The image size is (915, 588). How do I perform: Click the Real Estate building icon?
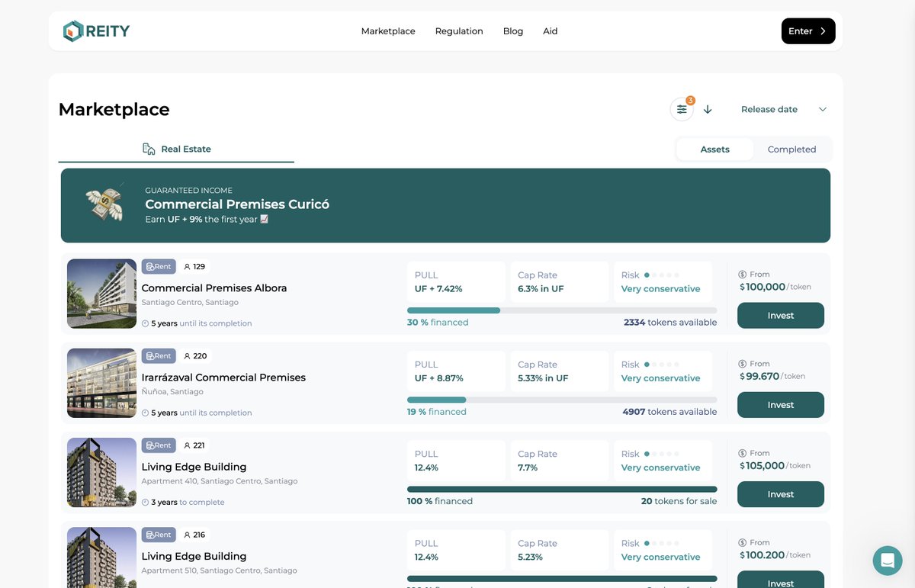pyautogui.click(x=149, y=149)
